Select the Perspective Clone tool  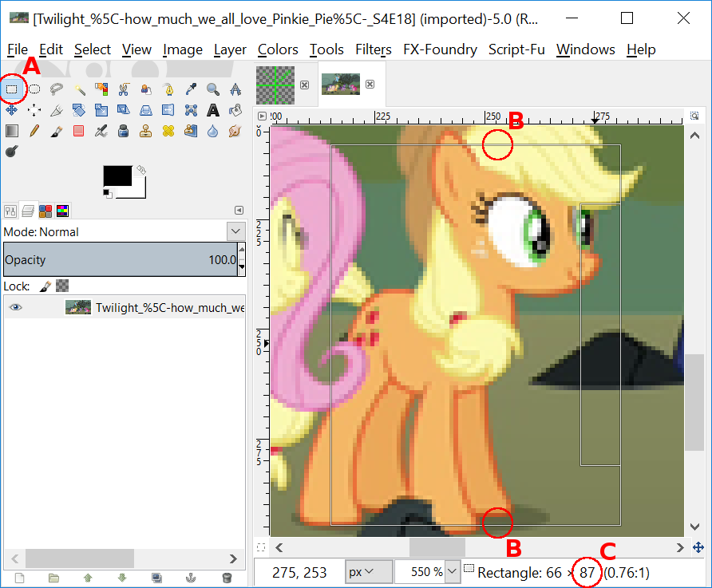[191, 131]
